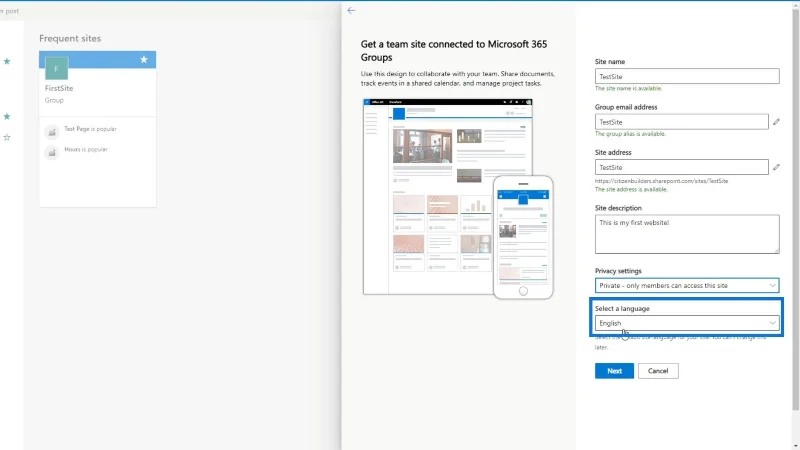Image resolution: width=800 pixels, height=450 pixels.
Task: Cancel the site creation
Action: coord(658,371)
